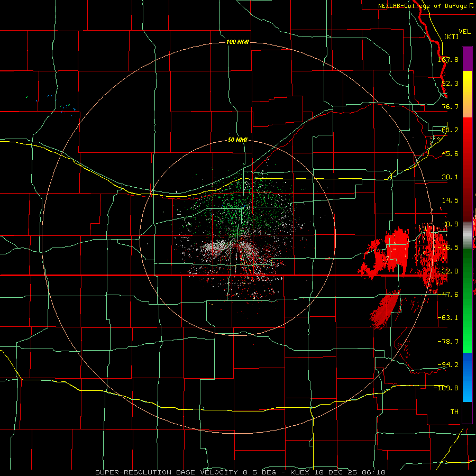
Task: Click the 100 NMI range ring label
Action: click(x=237, y=42)
